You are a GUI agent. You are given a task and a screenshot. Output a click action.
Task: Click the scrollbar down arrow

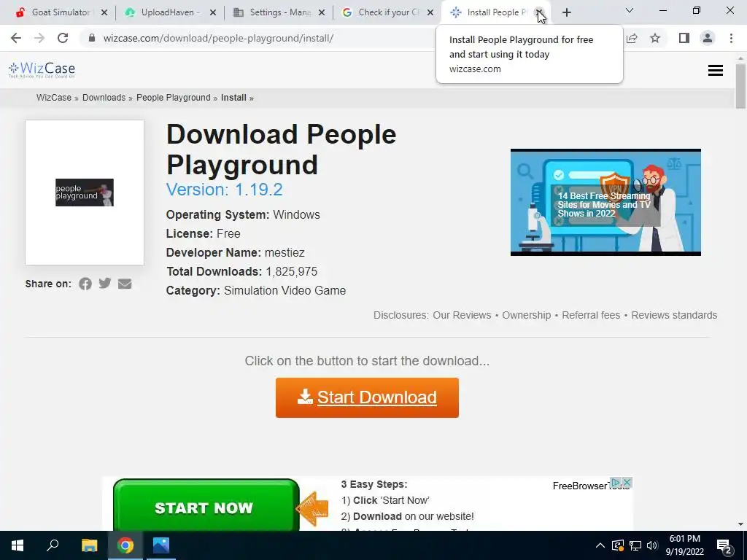point(740,524)
